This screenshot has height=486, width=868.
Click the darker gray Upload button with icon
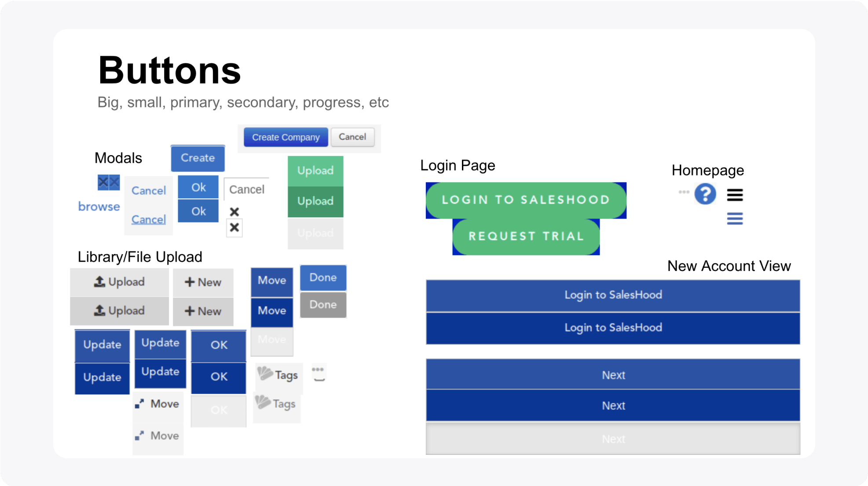pos(119,311)
